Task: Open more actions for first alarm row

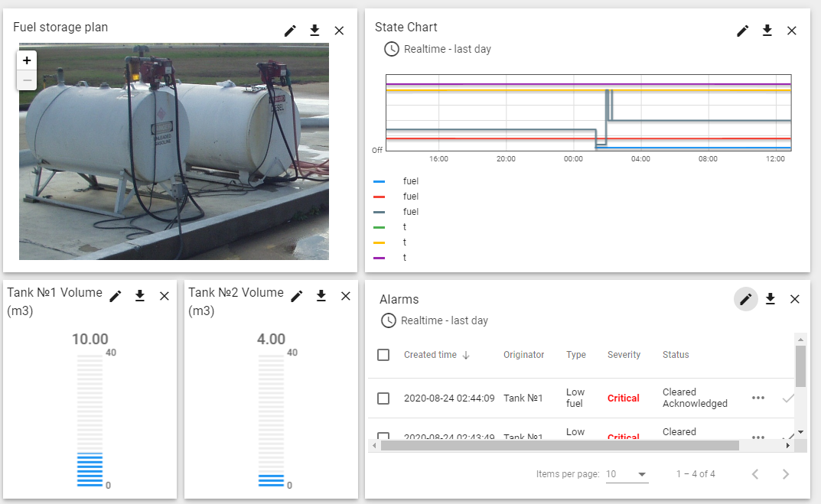Action: (758, 398)
